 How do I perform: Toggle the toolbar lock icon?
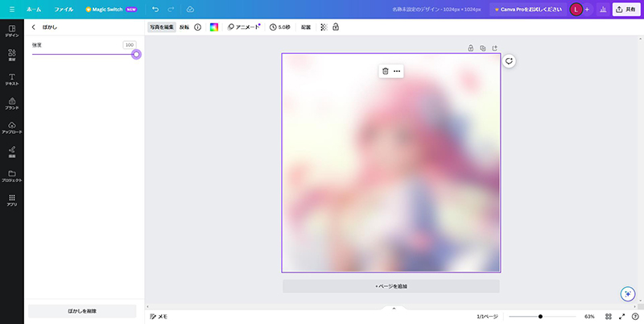coord(336,27)
